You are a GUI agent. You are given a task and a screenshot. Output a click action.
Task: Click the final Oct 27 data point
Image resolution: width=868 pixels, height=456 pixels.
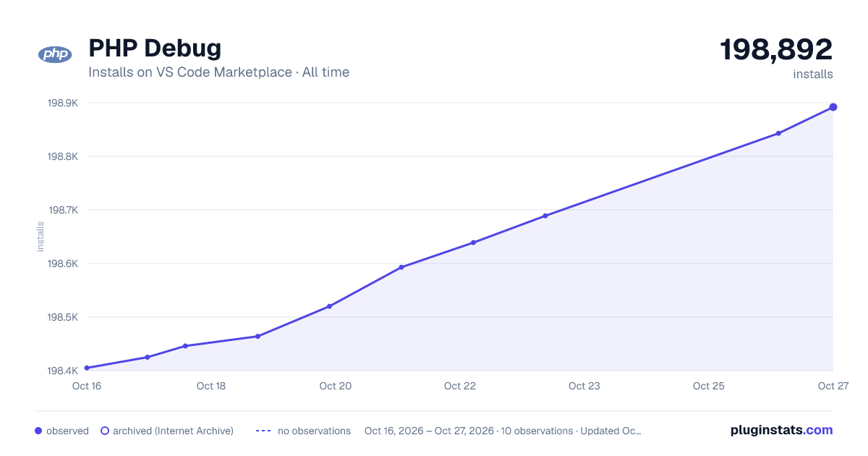click(833, 107)
